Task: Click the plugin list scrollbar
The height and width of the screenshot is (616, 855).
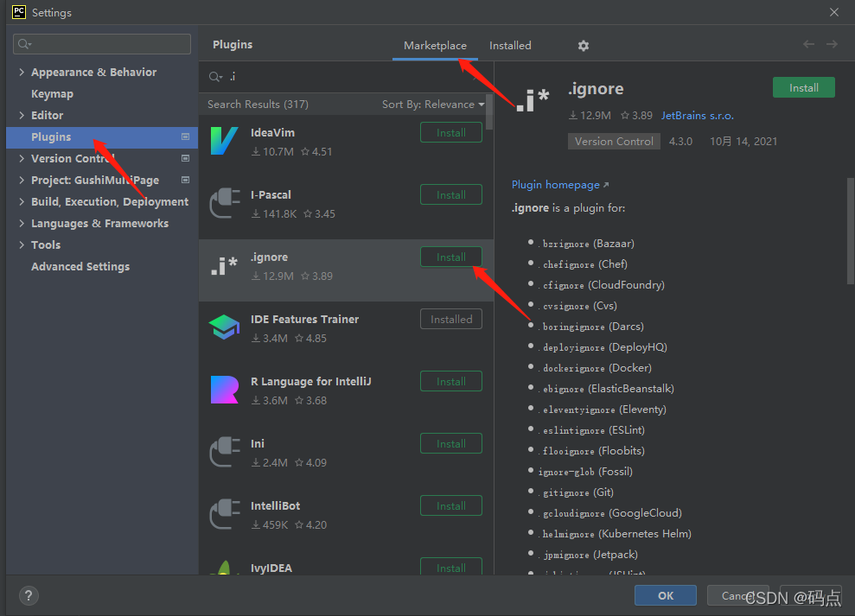Action: [x=489, y=111]
